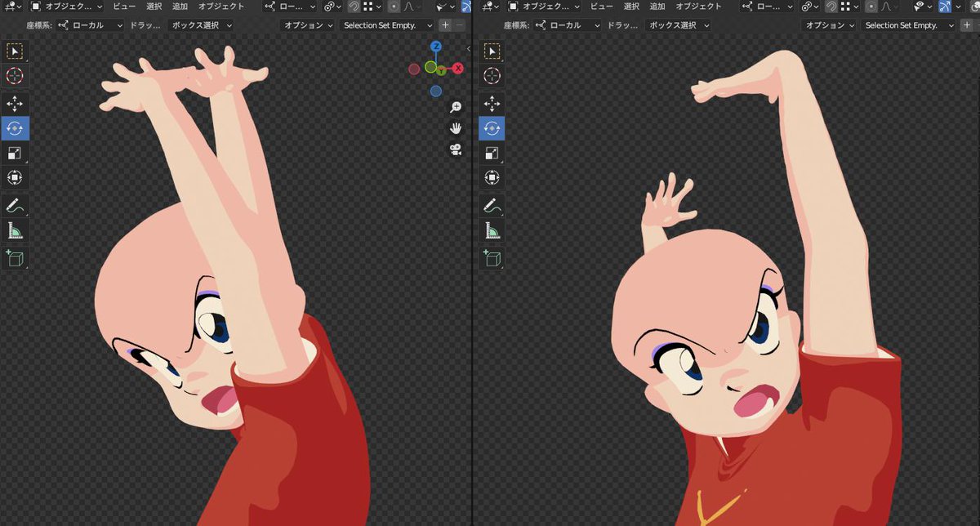The width and height of the screenshot is (980, 526).
Task: Select the 3D Cursor tool in left viewport
Action: pos(15,76)
